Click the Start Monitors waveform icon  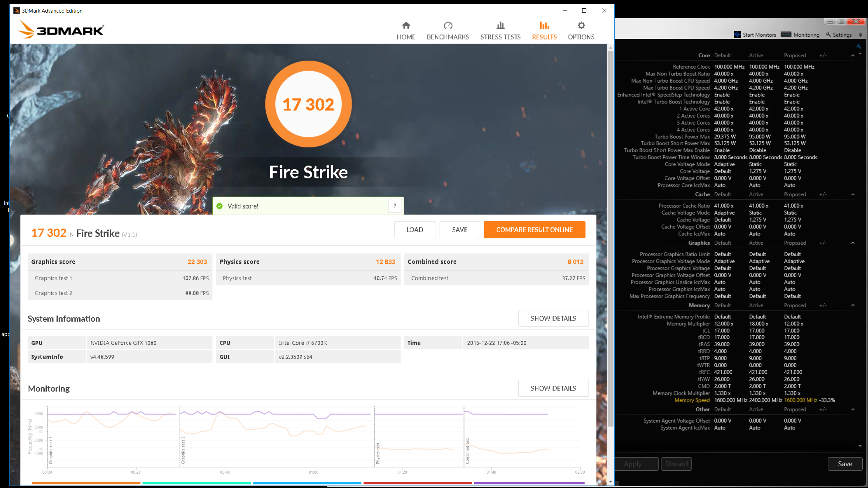point(737,35)
